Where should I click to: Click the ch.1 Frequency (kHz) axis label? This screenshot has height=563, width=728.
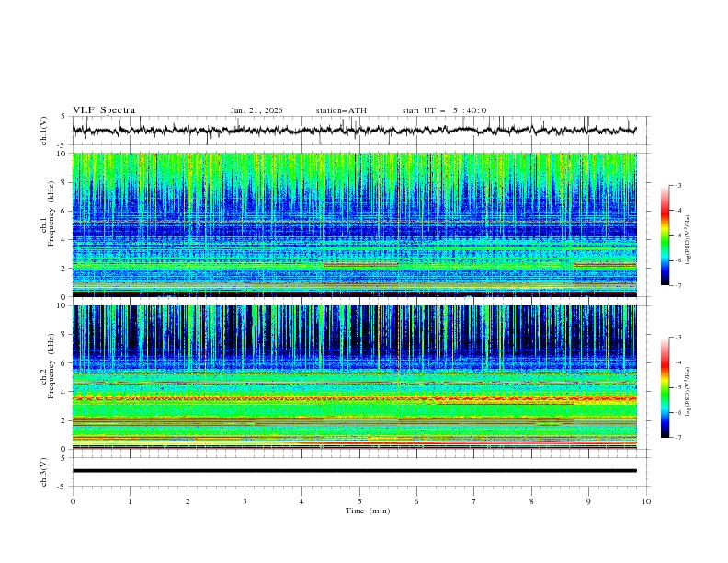(48, 224)
